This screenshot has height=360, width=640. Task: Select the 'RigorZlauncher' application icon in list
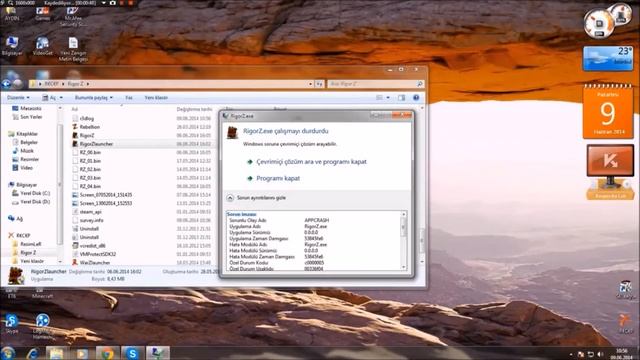pos(75,144)
